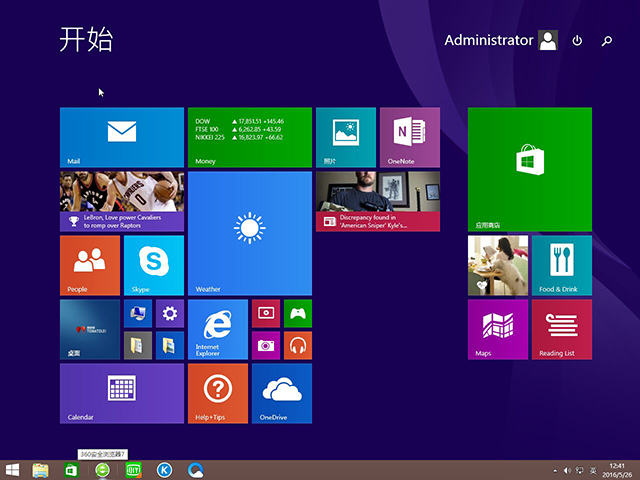Open the Help+Tips tile
Viewport: 640px width, 480px height.
coord(218,393)
